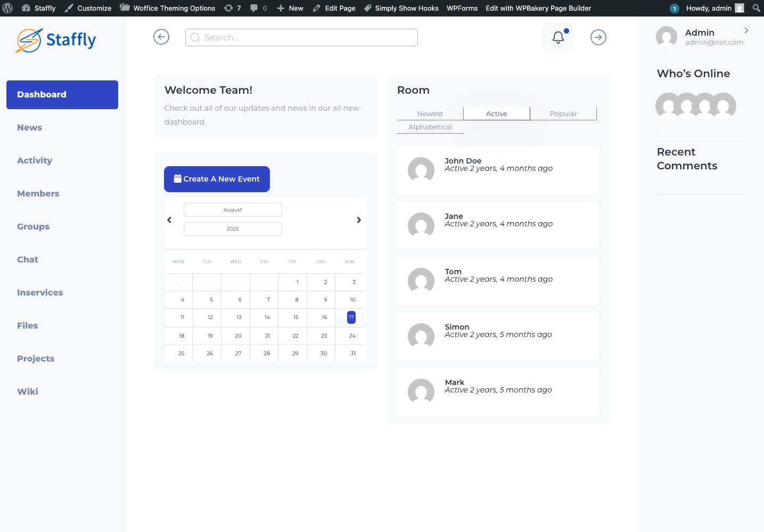Open the comments bubble icon in admin bar
764x532 pixels.
pyautogui.click(x=258, y=8)
